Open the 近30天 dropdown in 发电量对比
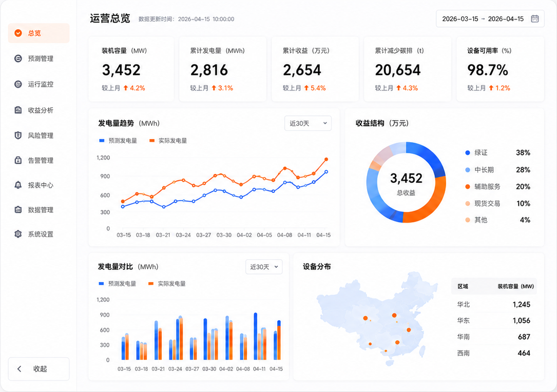The height and width of the screenshot is (392, 557). tap(264, 267)
